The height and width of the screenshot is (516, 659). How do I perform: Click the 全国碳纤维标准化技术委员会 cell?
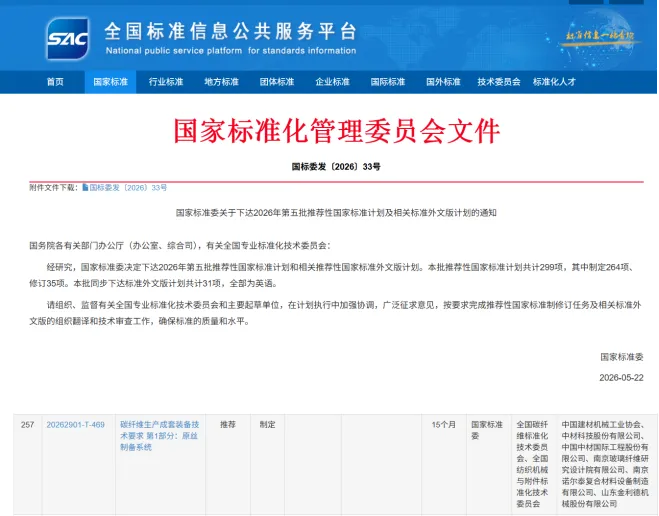click(x=532, y=464)
